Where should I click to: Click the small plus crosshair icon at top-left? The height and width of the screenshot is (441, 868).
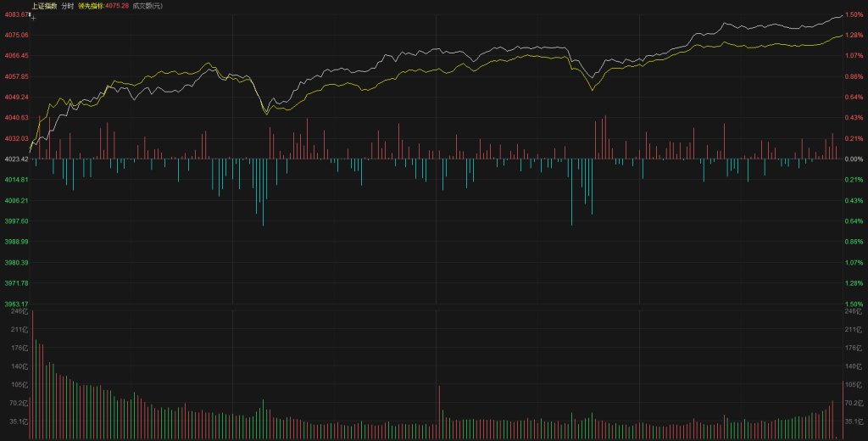point(32,16)
